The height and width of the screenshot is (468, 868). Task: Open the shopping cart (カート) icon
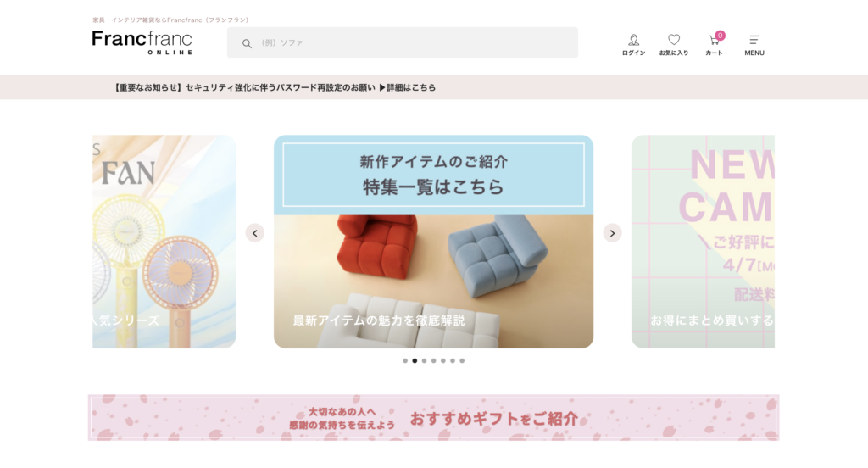(x=714, y=45)
